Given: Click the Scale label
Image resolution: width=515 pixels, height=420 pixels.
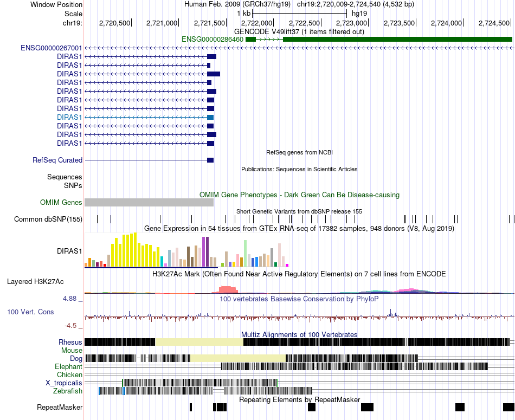Looking at the screenshot, I should pos(73,14).
